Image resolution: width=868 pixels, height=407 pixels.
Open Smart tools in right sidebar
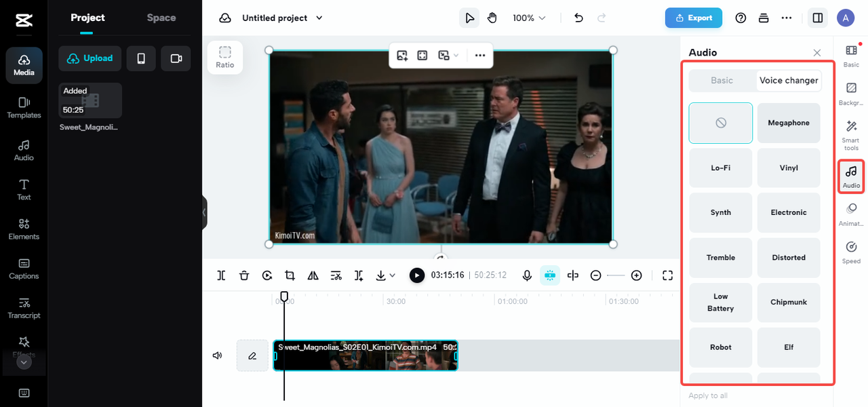(x=851, y=135)
